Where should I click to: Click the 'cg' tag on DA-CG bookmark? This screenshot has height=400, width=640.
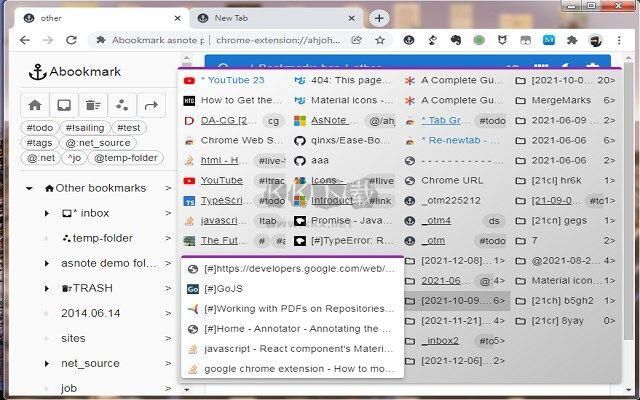(x=273, y=121)
